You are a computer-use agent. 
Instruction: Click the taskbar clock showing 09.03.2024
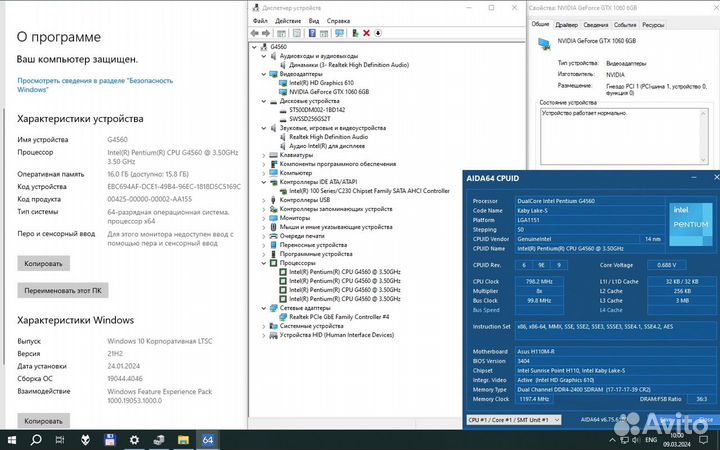pos(676,440)
